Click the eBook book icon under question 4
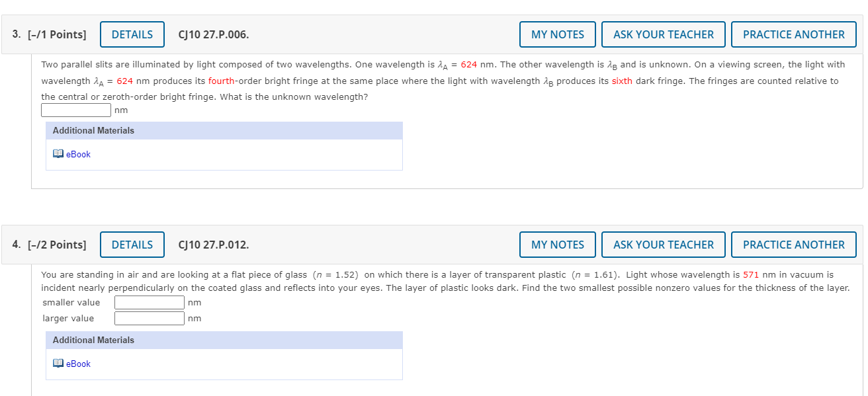The height and width of the screenshot is (396, 868). click(x=58, y=364)
